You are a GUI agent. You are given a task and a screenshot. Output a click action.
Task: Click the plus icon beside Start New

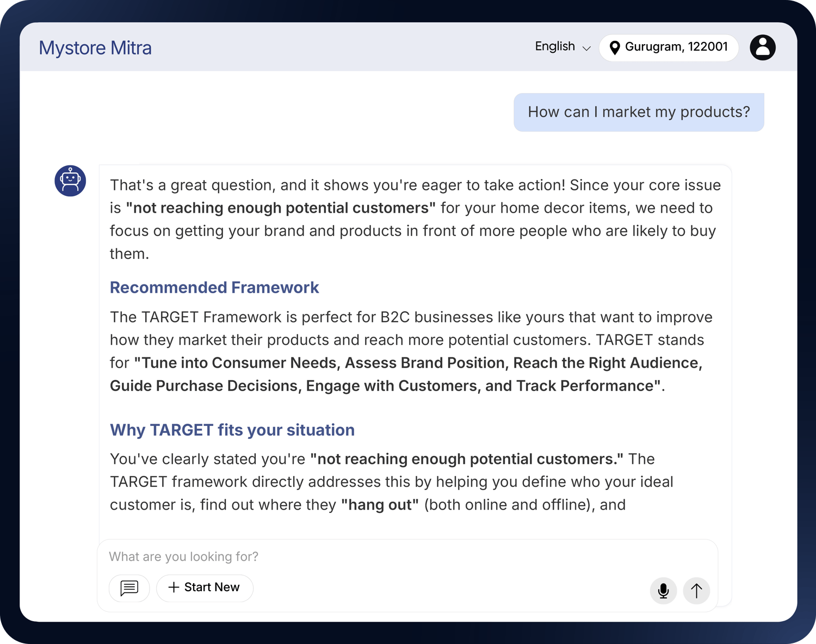click(174, 587)
